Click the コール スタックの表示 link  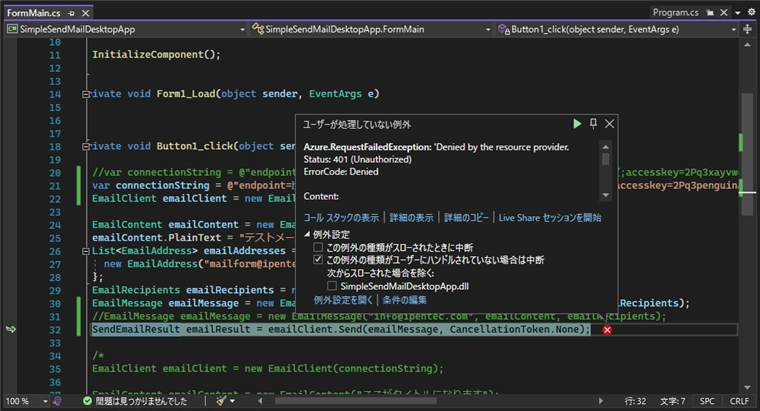[x=341, y=218]
